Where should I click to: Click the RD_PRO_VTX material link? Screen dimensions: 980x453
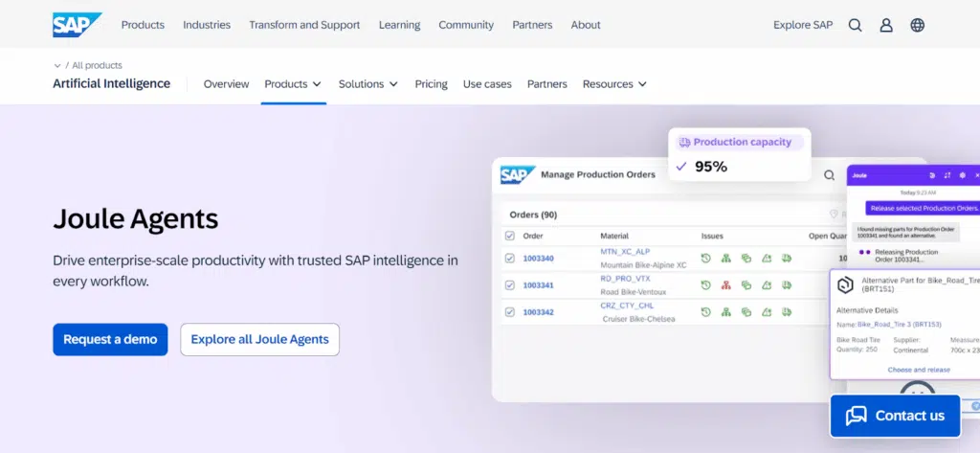click(x=625, y=279)
